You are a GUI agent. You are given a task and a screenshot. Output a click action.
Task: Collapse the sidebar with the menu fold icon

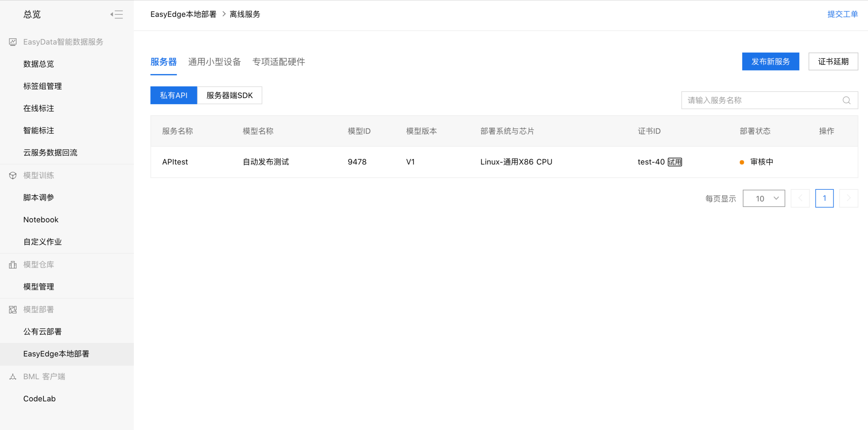point(116,14)
